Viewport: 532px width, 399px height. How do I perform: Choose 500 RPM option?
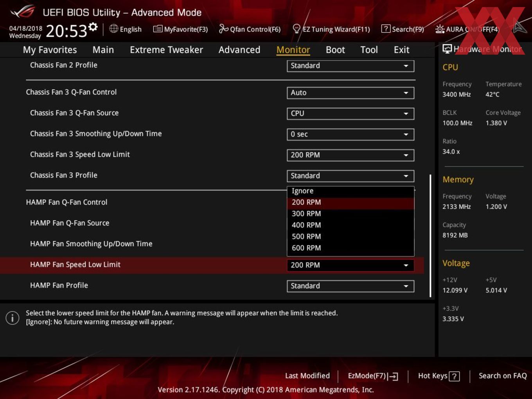[350, 236]
